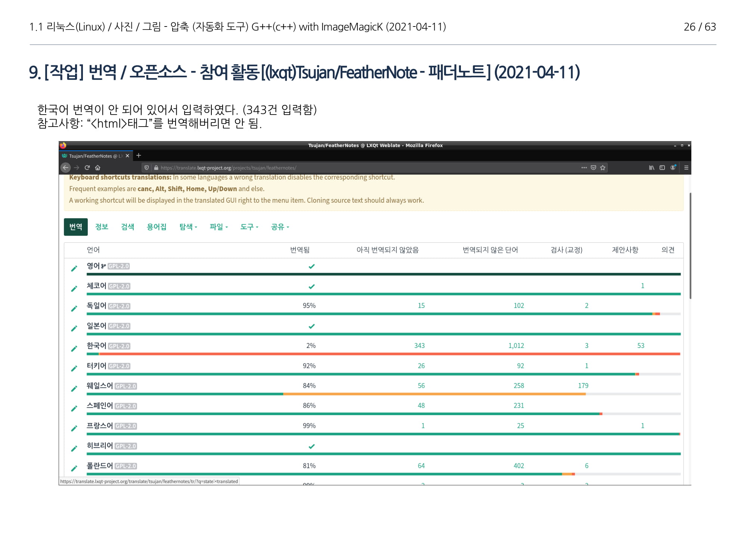The width and height of the screenshot is (747, 560).
Task: Expand the 도구 dropdown menu
Action: [249, 227]
